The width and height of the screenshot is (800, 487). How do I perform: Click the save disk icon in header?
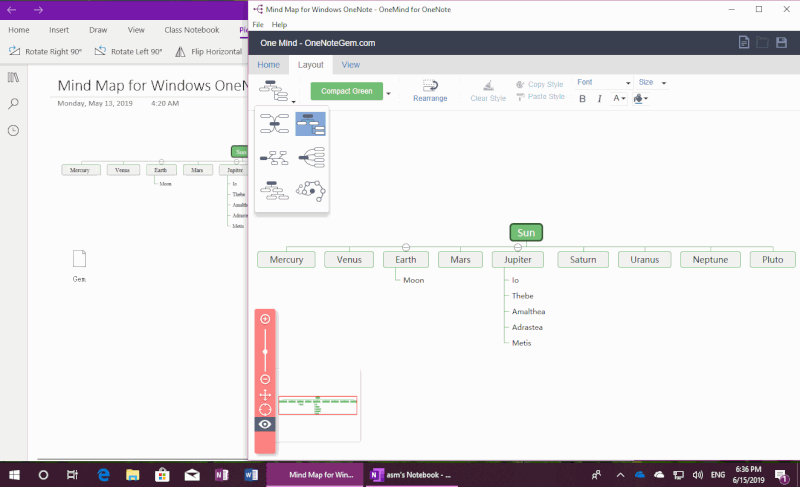[781, 42]
